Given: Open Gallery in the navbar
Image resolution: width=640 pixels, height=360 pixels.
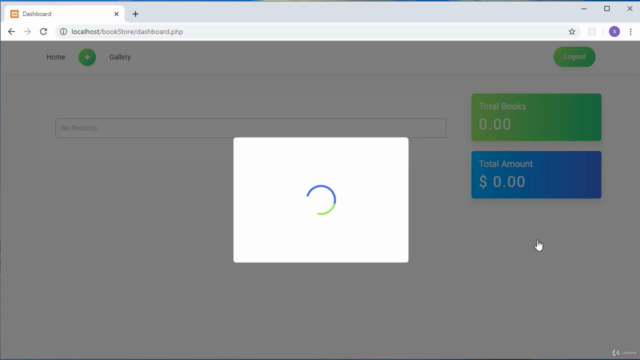Looking at the screenshot, I should coord(120,57).
